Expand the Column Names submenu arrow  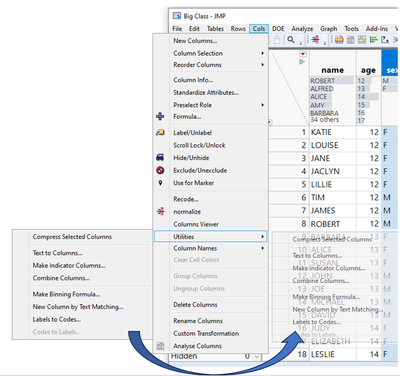(x=263, y=248)
